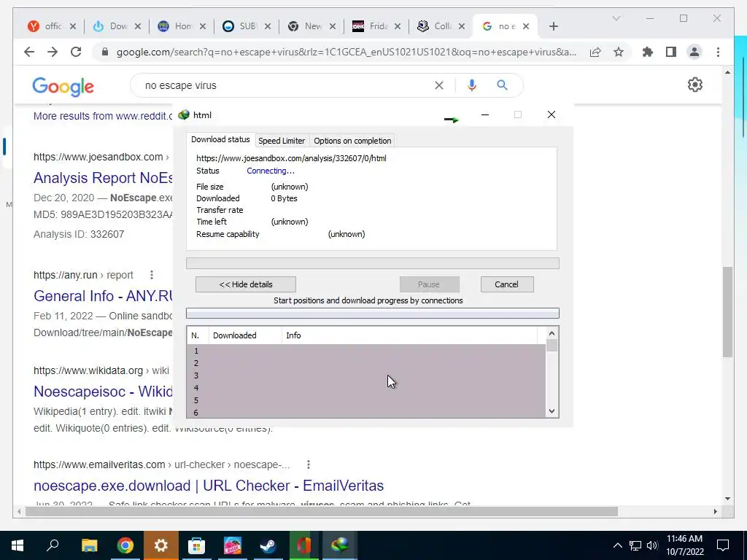Click the Info column header
Screen dimensions: 747x560
(409, 335)
